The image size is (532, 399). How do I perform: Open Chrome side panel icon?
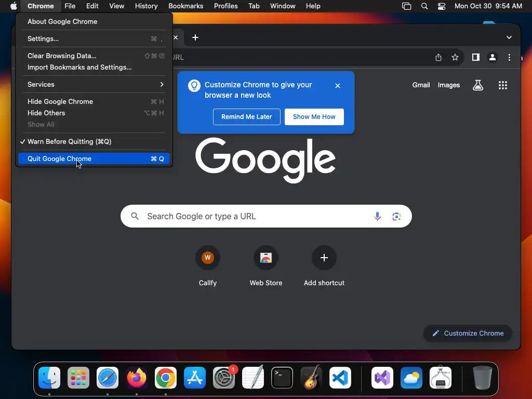point(476,57)
